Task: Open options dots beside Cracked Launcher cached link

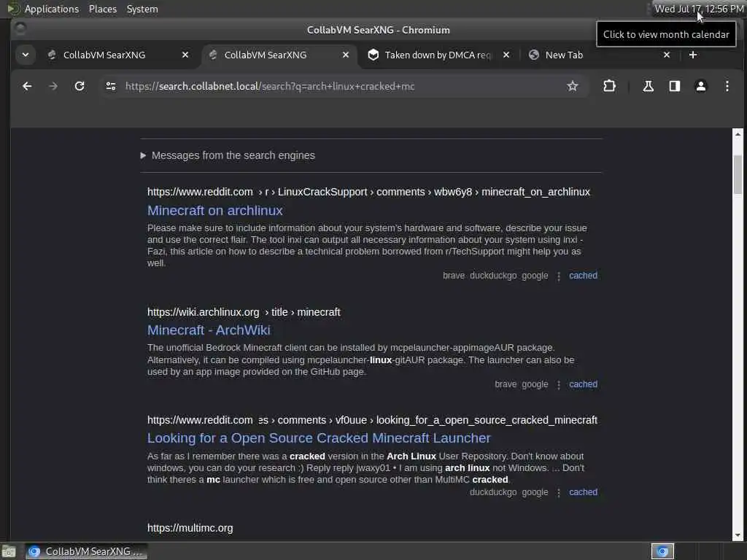Action: pyautogui.click(x=559, y=493)
